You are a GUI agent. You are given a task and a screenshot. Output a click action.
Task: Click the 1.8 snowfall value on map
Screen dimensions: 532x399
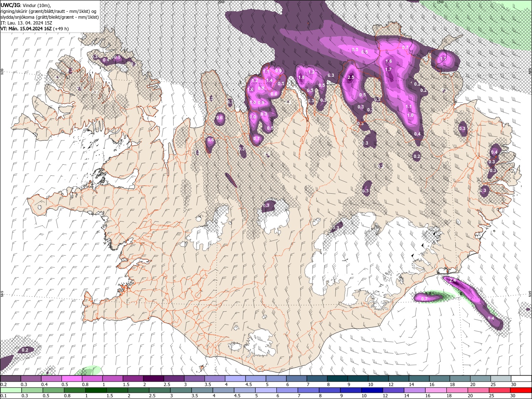[302, 77]
